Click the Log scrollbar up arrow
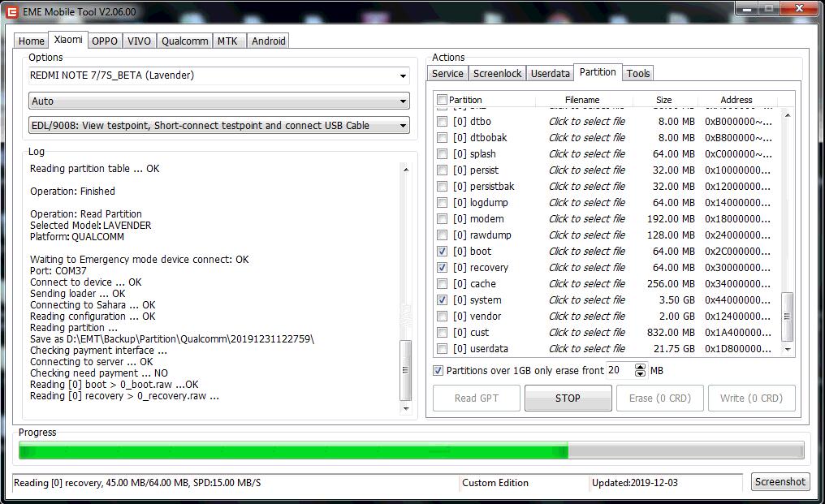This screenshot has width=825, height=504. pos(406,170)
